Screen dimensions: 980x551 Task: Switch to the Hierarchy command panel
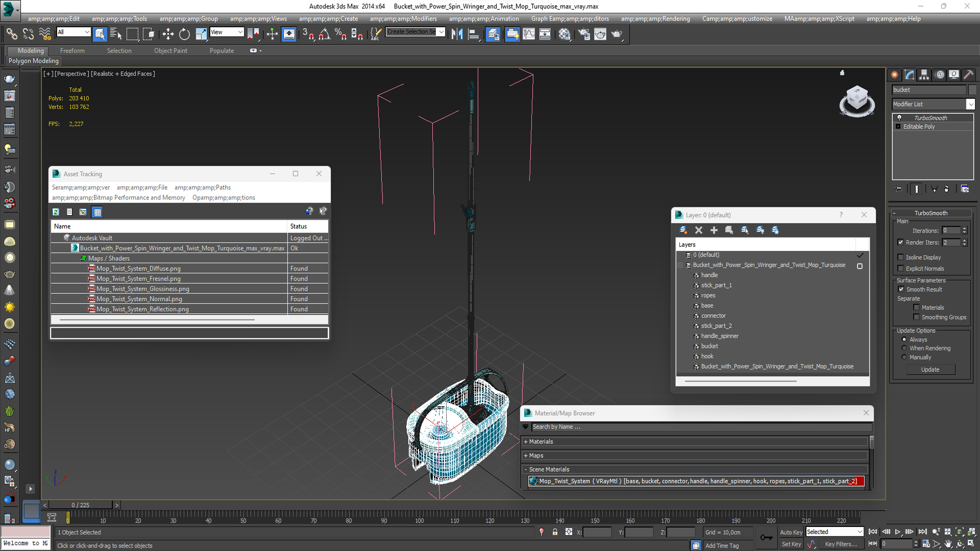(x=924, y=74)
